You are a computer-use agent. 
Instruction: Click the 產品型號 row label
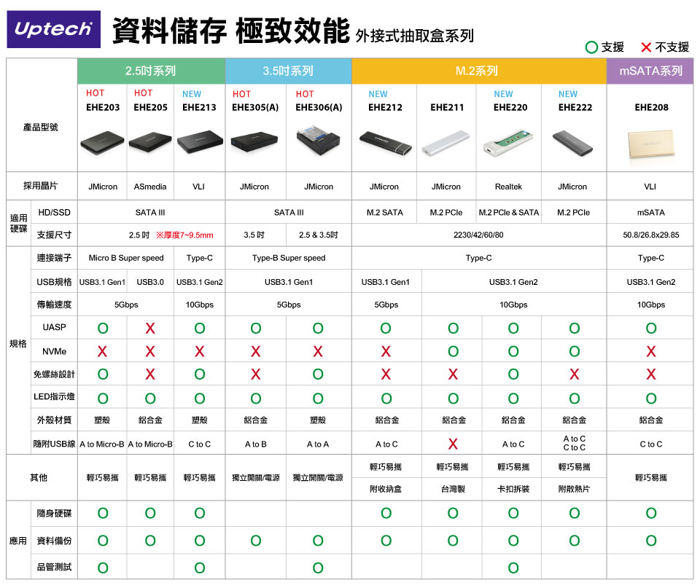pyautogui.click(x=41, y=128)
